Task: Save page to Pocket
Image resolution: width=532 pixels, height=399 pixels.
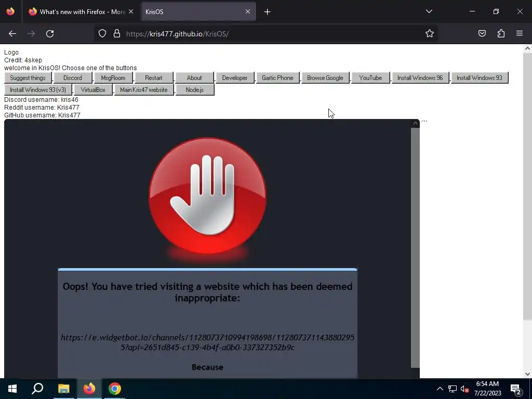Action: coord(482,33)
